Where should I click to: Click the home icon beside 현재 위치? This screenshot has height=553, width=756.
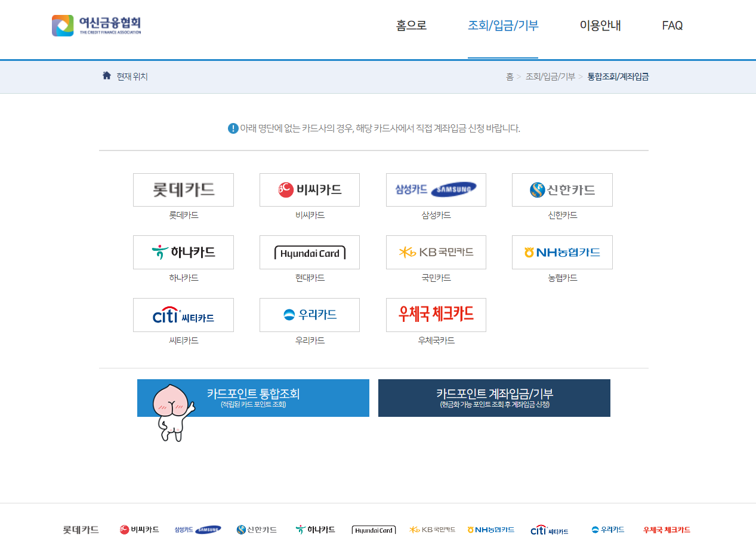(107, 75)
